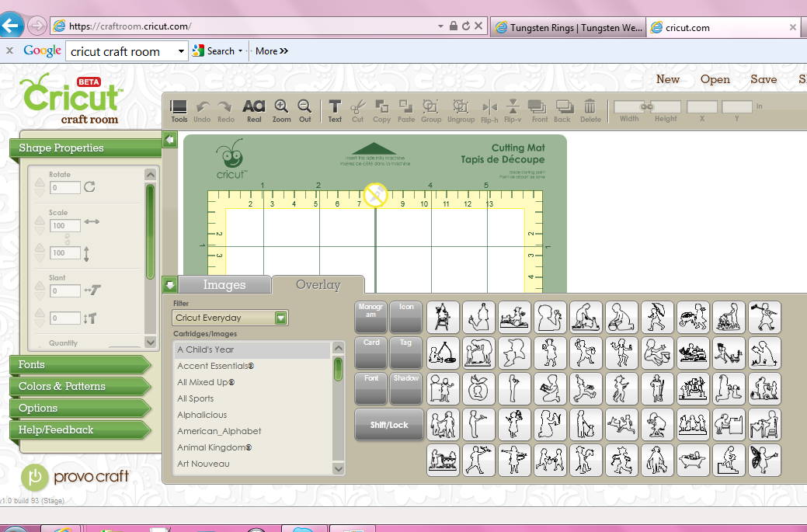Screen dimensions: 807x532
Task: Select the A Child's Year cartridge
Action: [252, 349]
